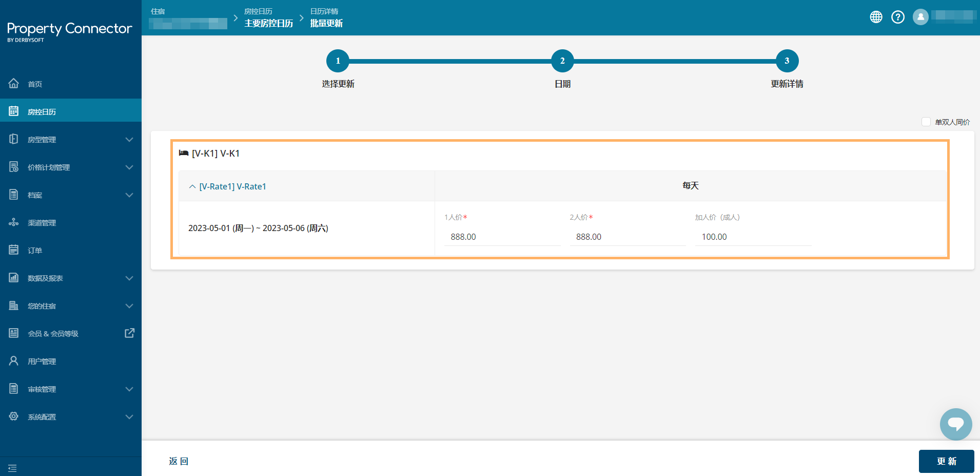Click the calendar icon beside 房控日历
Screen dimensions: 980x476
tap(14, 111)
